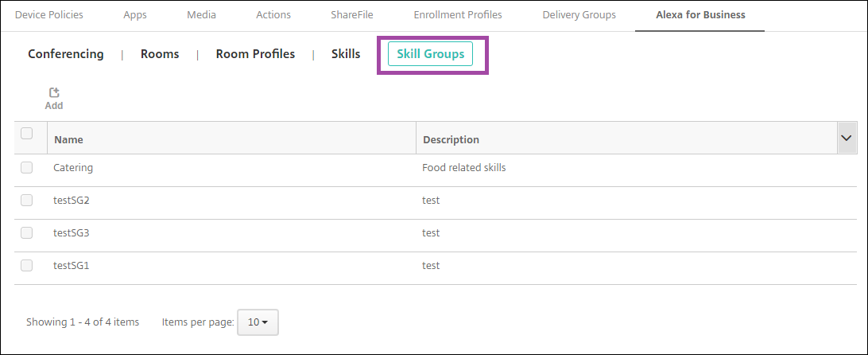868x355 pixels.
Task: Tick the testSG2 row checkbox
Action: coord(27,201)
